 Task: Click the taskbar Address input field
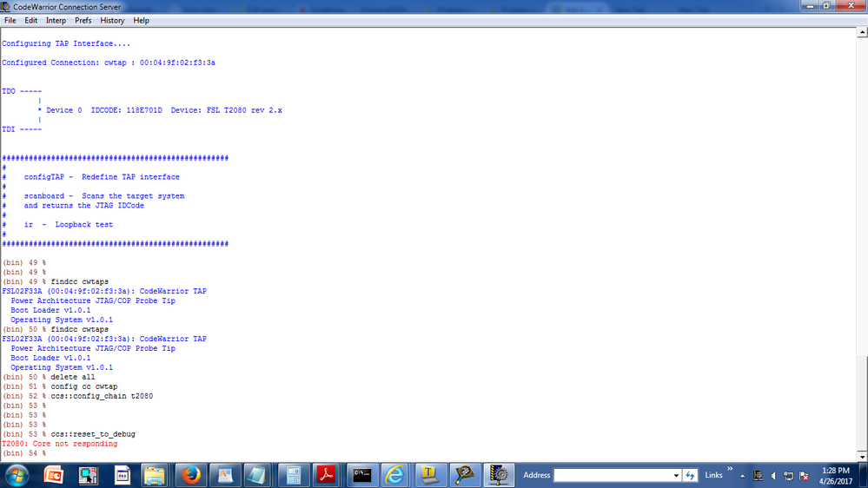click(613, 475)
